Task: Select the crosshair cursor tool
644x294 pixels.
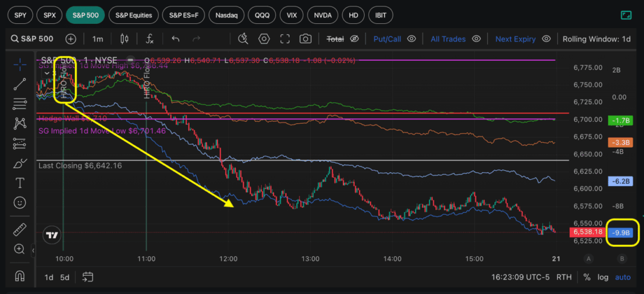Action: (20, 64)
